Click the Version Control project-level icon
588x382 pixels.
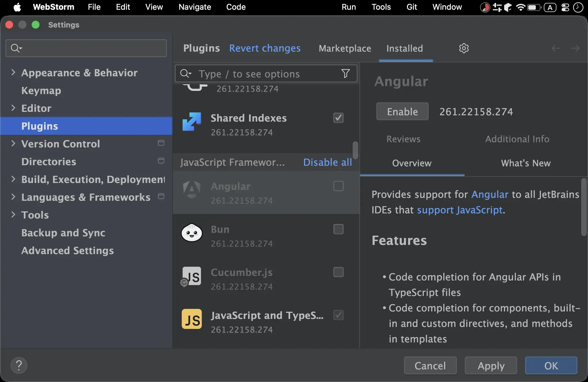[161, 143]
